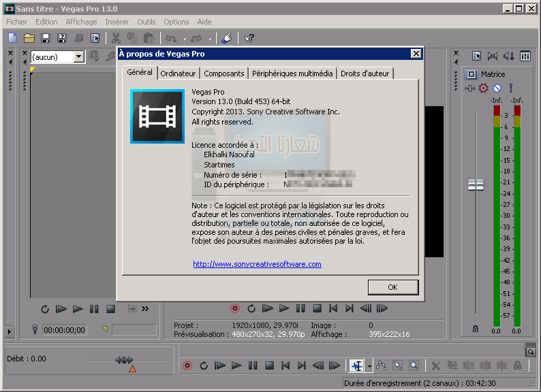Toggle the fader lock below master volume
The width and height of the screenshot is (541, 392).
pyautogui.click(x=475, y=329)
